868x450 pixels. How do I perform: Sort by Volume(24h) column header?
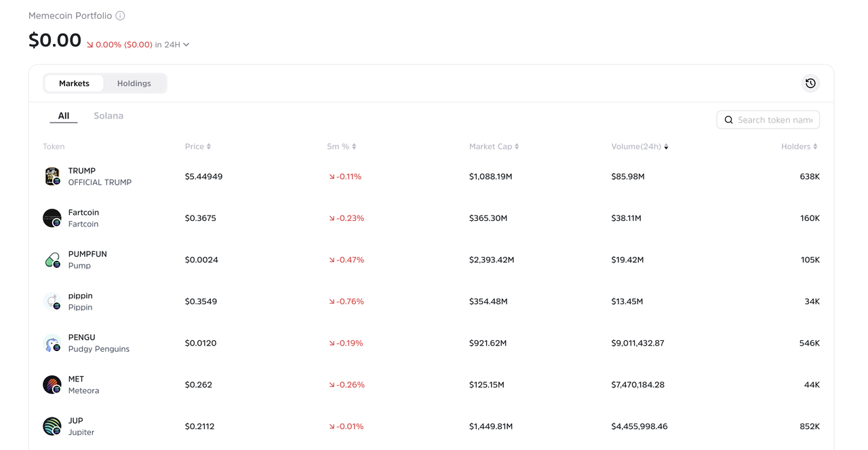639,146
